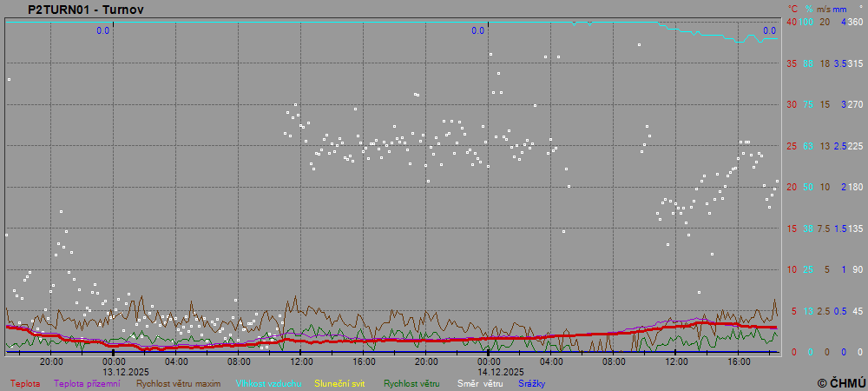Image resolution: width=868 pixels, height=391 pixels.
Task: Click the red Teplota legend label
Action: (23, 382)
